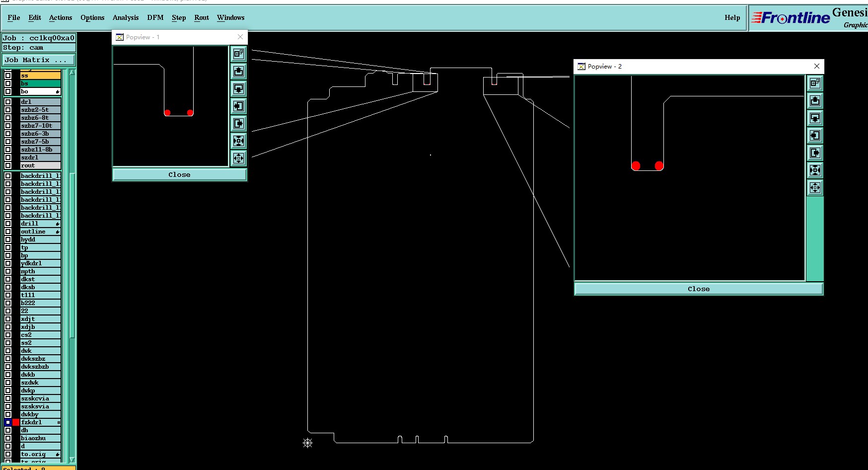This screenshot has height=470, width=868.
Task: Click the small marker on fzkdrl row
Action: coord(59,422)
